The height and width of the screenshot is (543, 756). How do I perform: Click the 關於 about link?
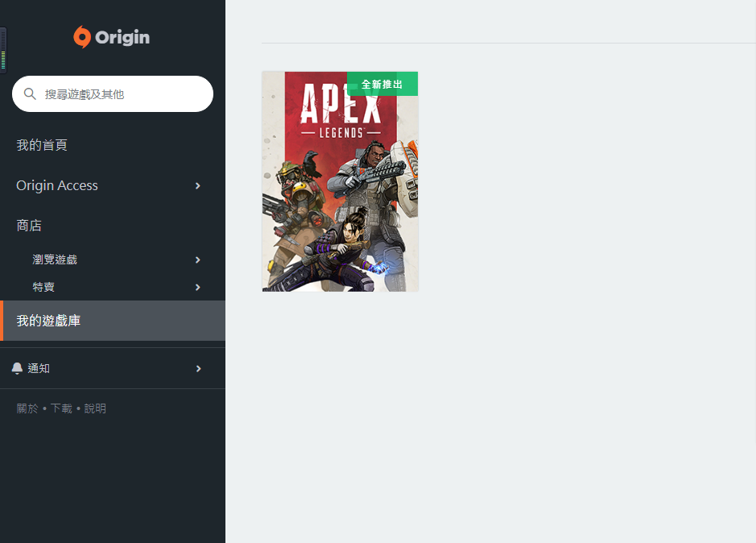[x=27, y=408]
